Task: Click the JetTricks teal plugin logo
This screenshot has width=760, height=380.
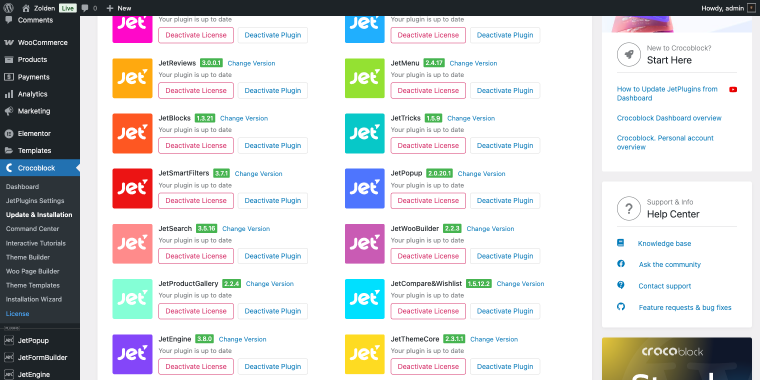Action: pyautogui.click(x=364, y=133)
